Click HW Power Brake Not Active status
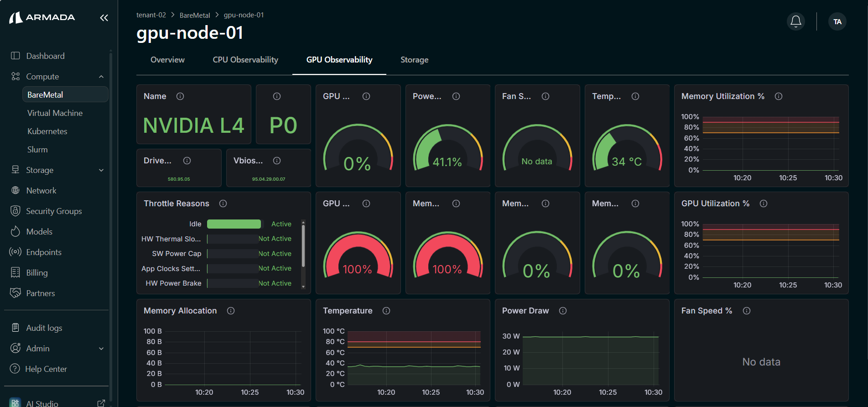Screen dimensions: 868x407 pos(275,283)
